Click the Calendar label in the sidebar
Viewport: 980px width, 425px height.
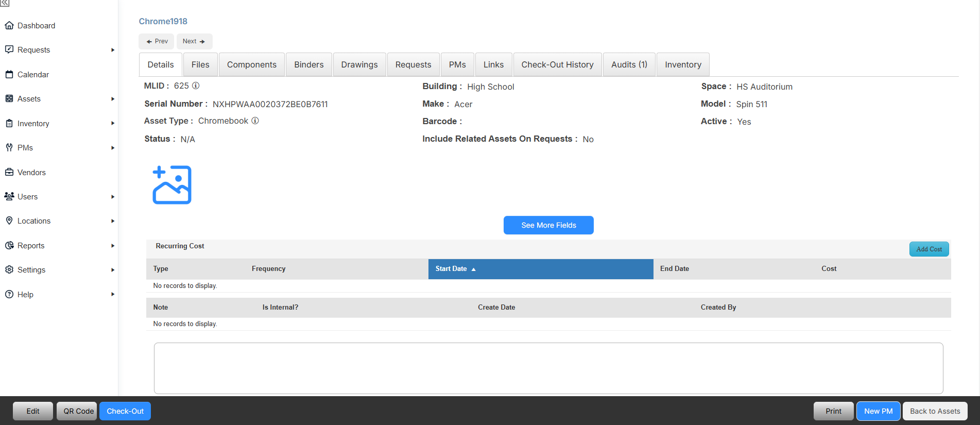tap(33, 74)
